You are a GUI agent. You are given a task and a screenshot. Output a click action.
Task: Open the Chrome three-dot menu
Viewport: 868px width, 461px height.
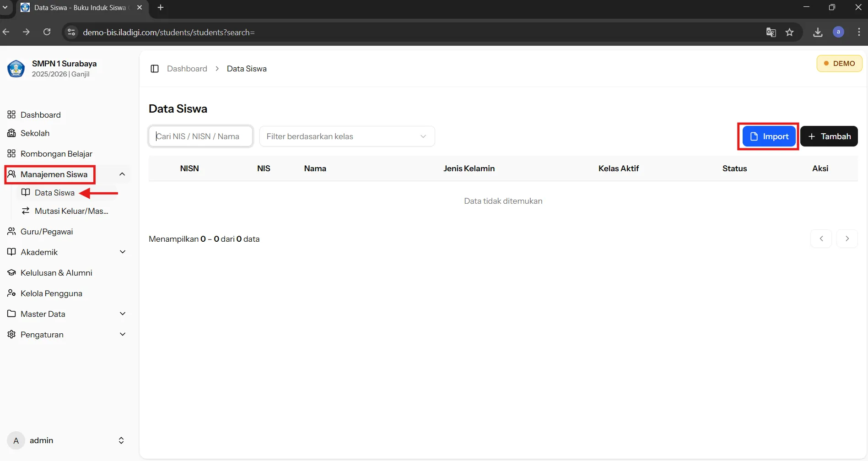pyautogui.click(x=859, y=32)
